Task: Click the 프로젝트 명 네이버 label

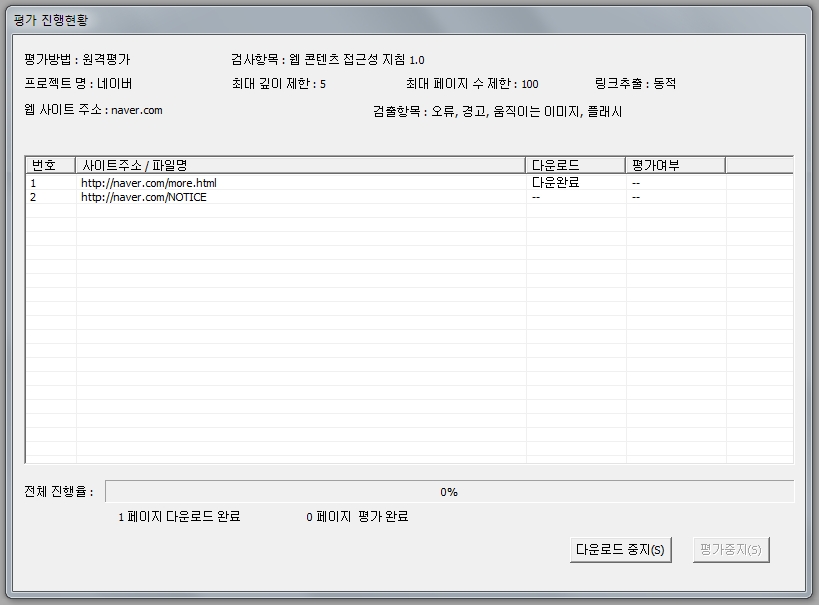Action: tap(78, 84)
